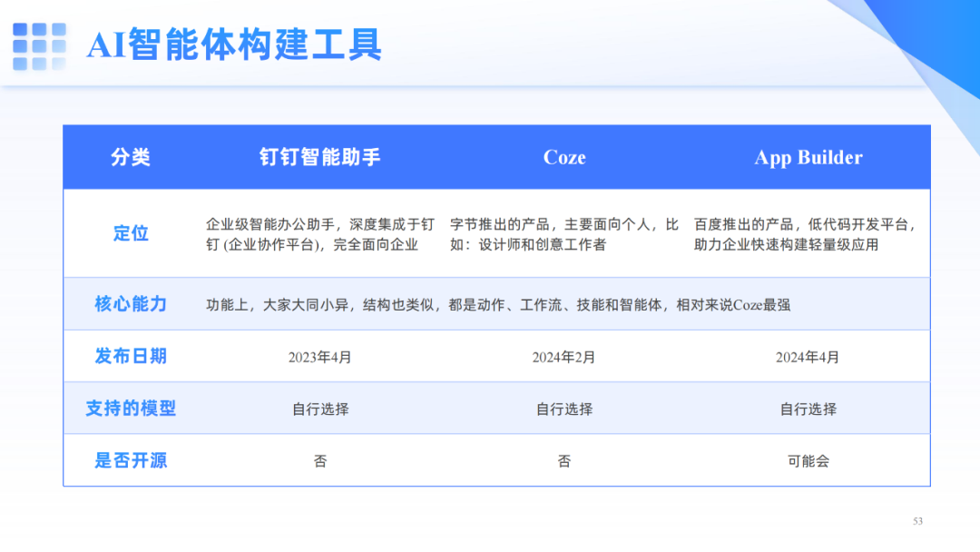The width and height of the screenshot is (980, 552).
Task: Click the row label 是否开源
Action: [131, 460]
